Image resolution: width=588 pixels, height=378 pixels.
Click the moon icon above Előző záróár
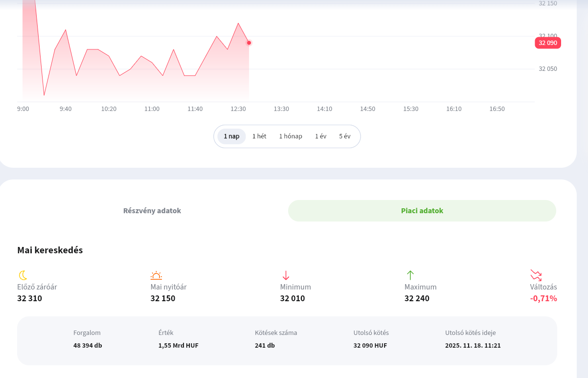(x=23, y=275)
